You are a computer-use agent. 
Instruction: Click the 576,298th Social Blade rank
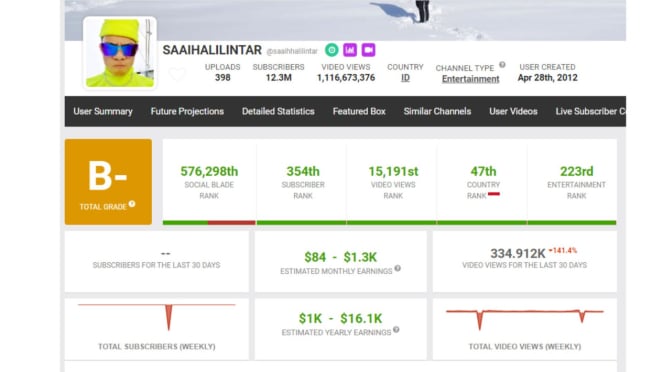(209, 171)
